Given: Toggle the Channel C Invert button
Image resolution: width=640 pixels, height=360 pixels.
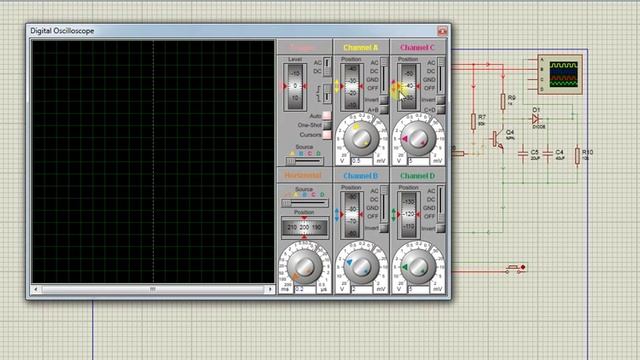Looking at the screenshot, I should tap(441, 100).
